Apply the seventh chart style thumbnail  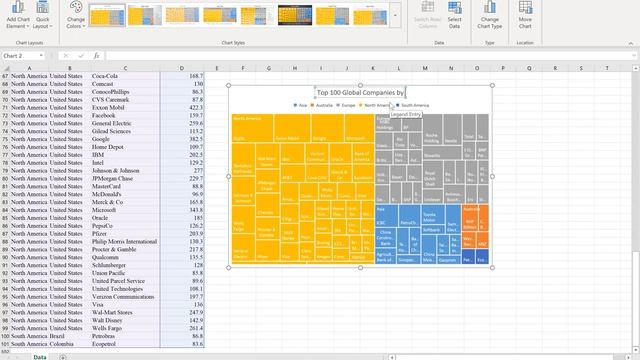coord(332,16)
